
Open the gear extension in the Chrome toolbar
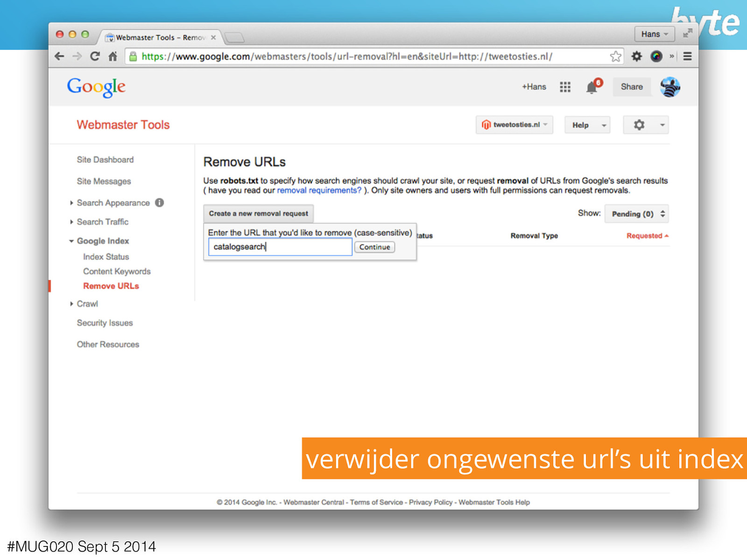pyautogui.click(x=636, y=56)
